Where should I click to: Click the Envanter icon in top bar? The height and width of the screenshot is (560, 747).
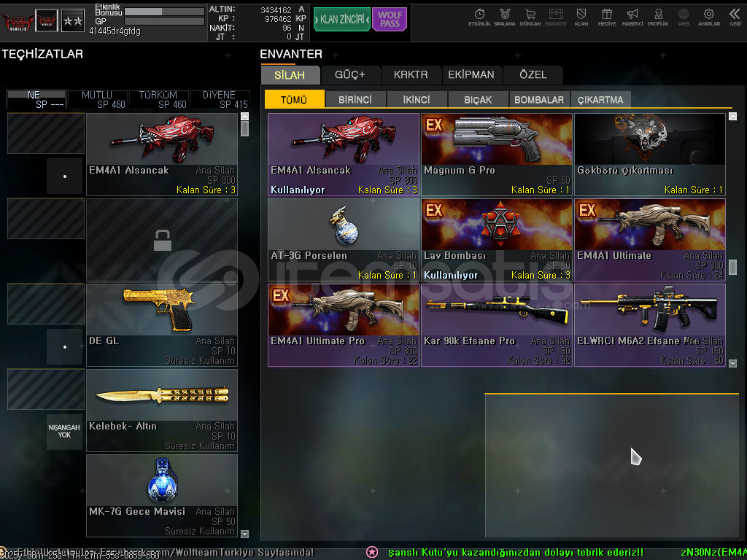pyautogui.click(x=555, y=17)
